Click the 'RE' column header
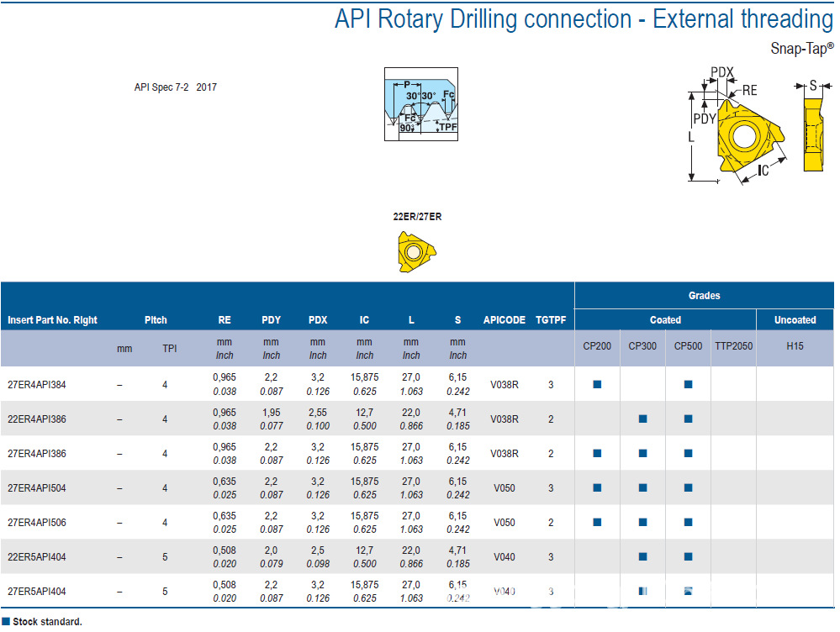The image size is (840, 632). tap(225, 320)
